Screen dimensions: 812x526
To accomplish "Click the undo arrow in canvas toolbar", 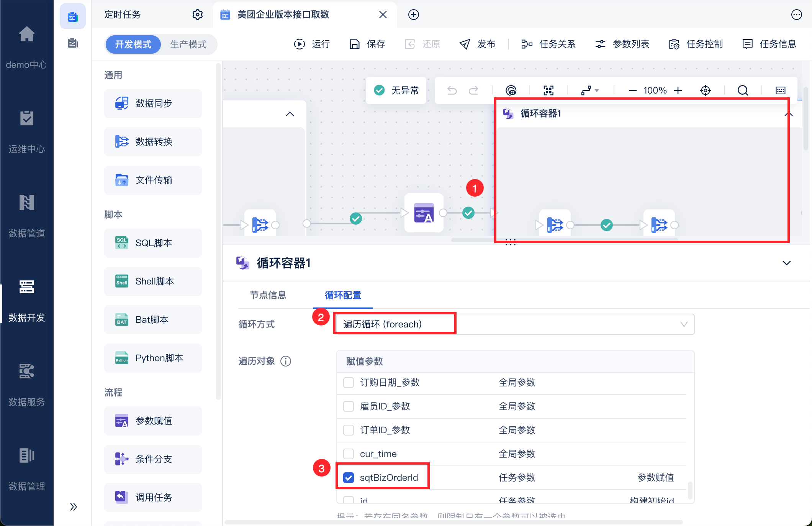I will click(x=452, y=90).
